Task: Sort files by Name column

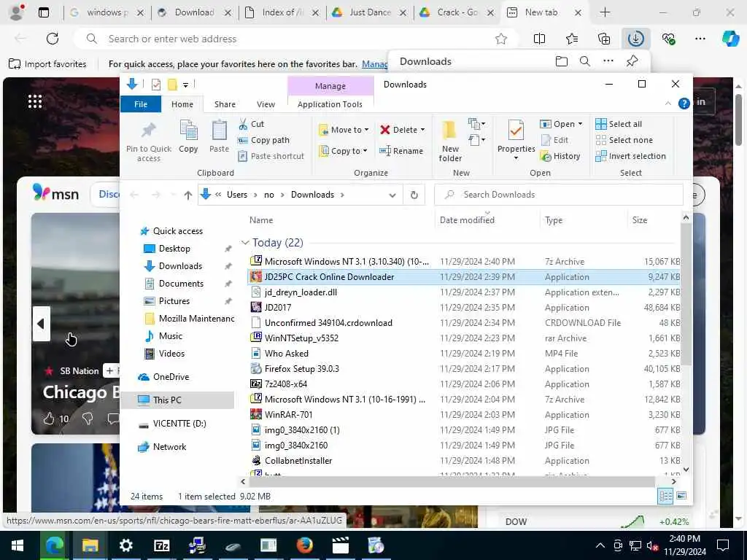Action: [340, 220]
